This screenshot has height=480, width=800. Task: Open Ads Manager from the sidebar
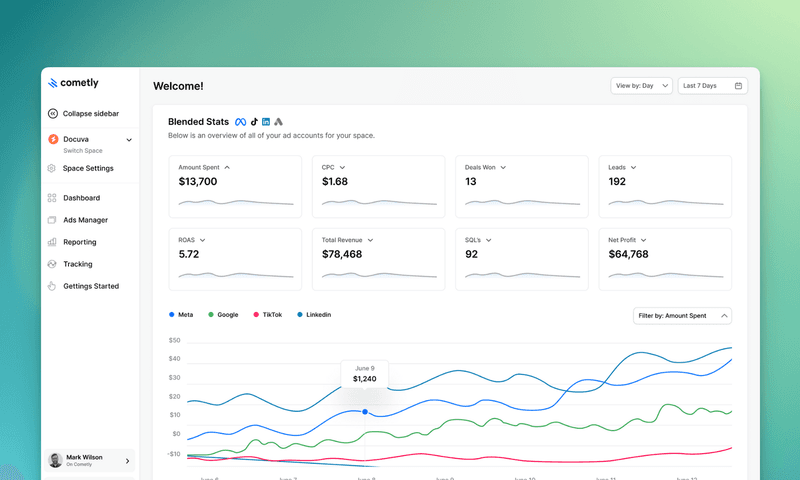point(86,220)
